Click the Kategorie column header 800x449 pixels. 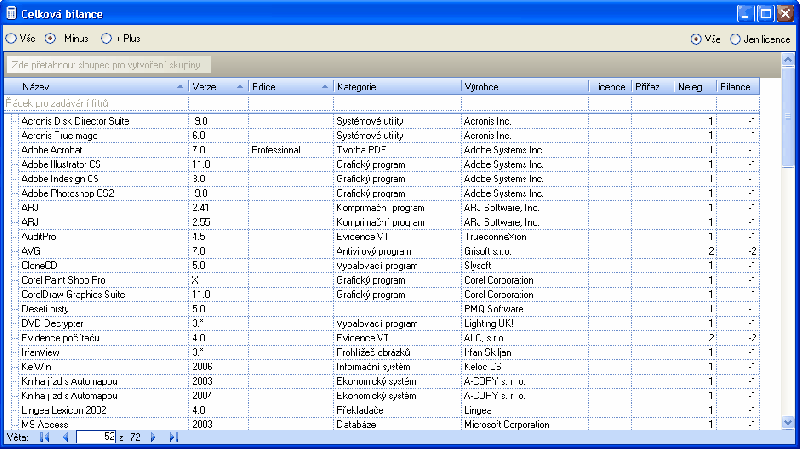coord(397,87)
